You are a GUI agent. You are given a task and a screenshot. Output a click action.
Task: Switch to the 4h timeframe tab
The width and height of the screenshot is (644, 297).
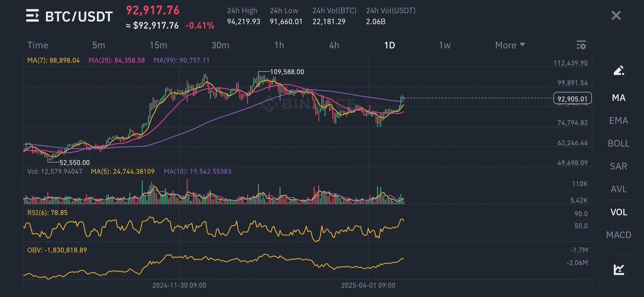click(334, 45)
